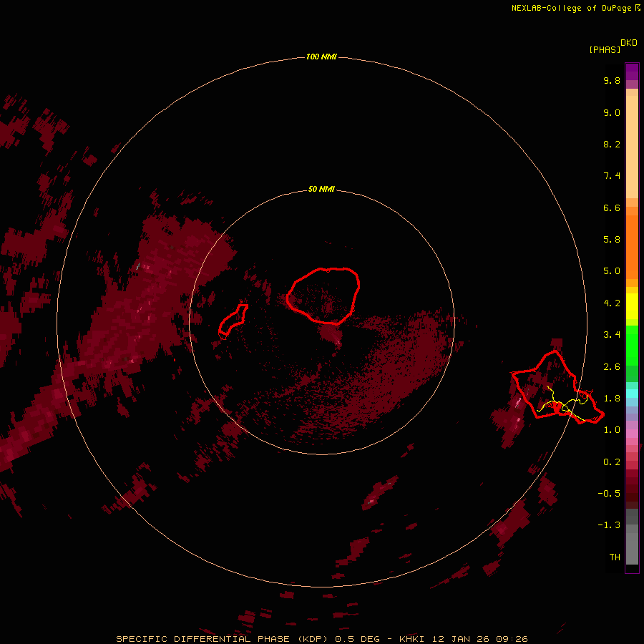Click the 9.0 value on the color scale
Screen dimensions: 644x644
point(612,112)
